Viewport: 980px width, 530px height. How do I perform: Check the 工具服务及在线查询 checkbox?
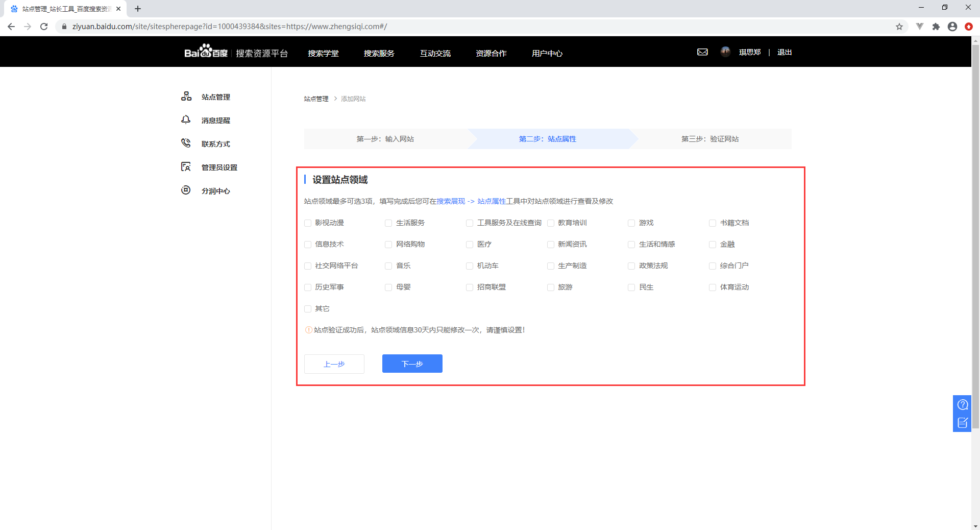pyautogui.click(x=470, y=223)
